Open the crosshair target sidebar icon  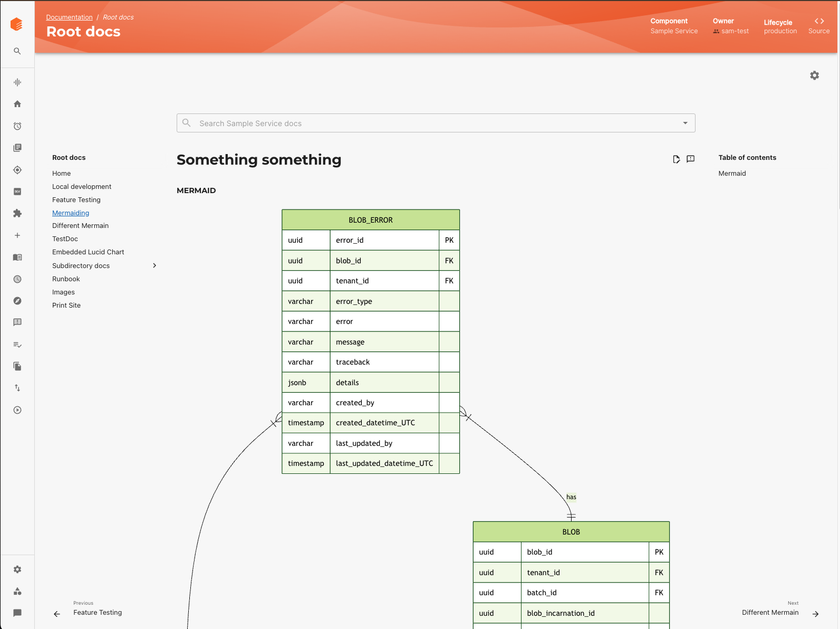pyautogui.click(x=17, y=170)
